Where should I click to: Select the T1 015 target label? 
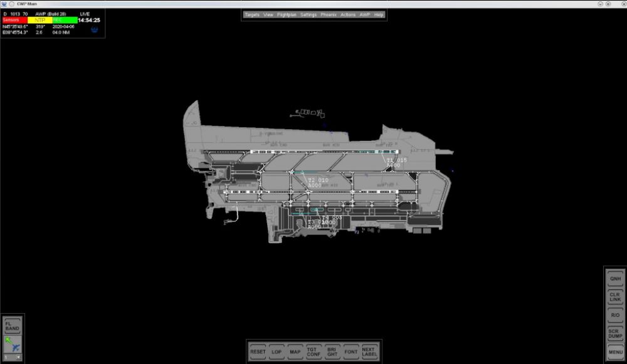tap(396, 160)
